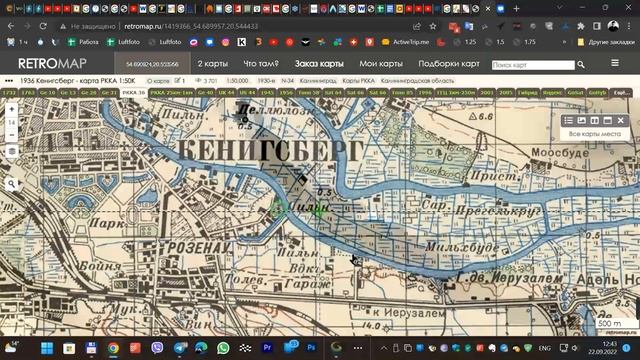Open Подборки карт menu item
The image size is (640, 360).
point(449,64)
